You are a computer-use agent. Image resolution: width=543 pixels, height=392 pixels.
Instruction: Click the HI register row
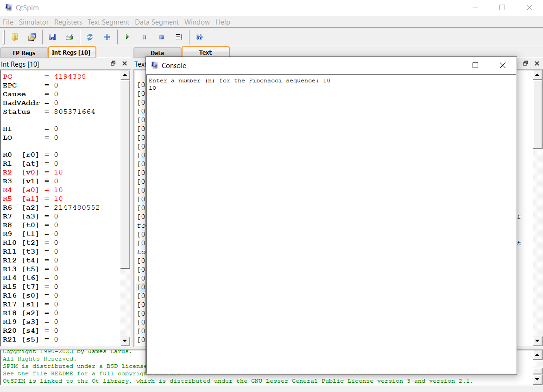point(31,129)
